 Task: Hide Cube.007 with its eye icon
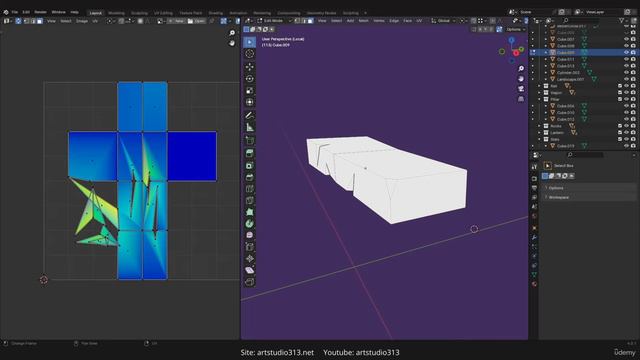(x=627, y=39)
